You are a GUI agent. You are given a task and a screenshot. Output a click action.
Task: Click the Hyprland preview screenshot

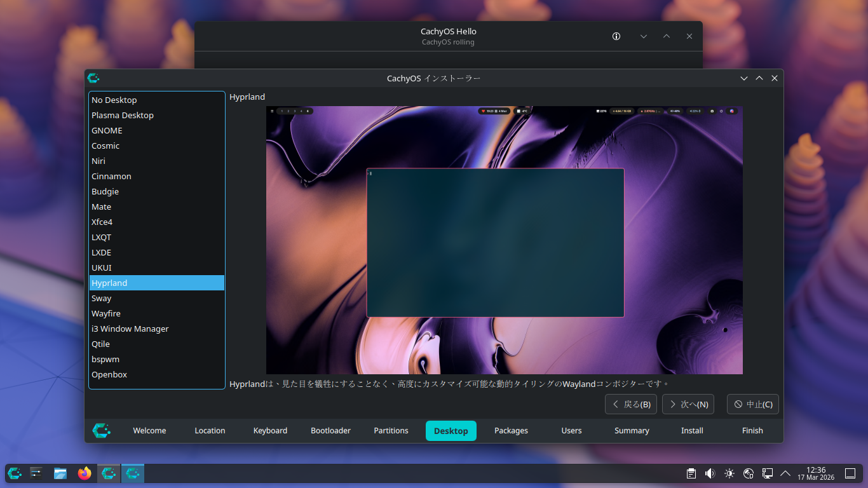click(x=505, y=240)
